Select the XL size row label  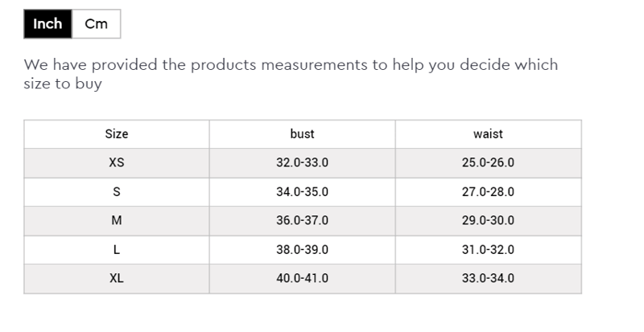click(x=117, y=279)
